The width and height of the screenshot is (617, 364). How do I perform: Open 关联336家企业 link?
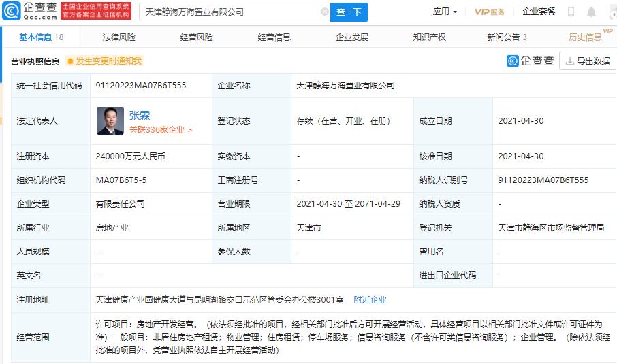161,130
